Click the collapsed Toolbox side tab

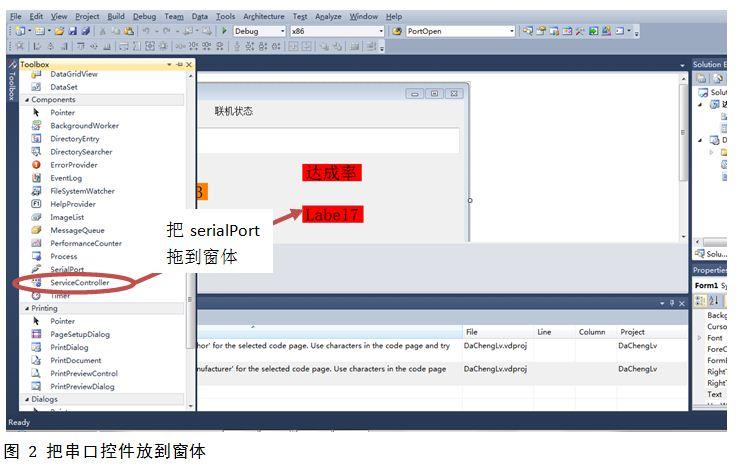12,80
